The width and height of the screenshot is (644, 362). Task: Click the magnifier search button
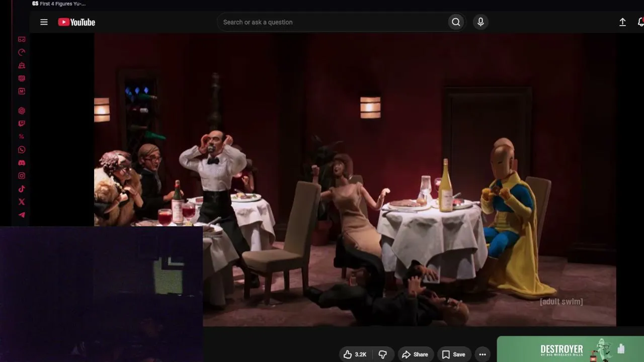(456, 22)
